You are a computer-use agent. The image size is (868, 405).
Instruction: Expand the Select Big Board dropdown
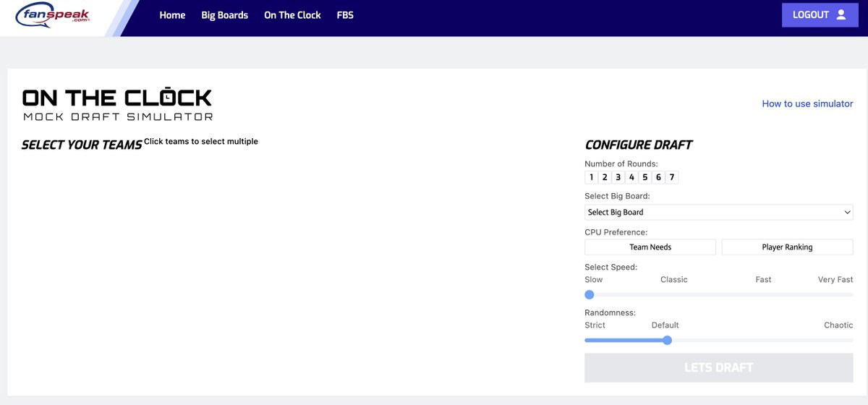coord(719,212)
